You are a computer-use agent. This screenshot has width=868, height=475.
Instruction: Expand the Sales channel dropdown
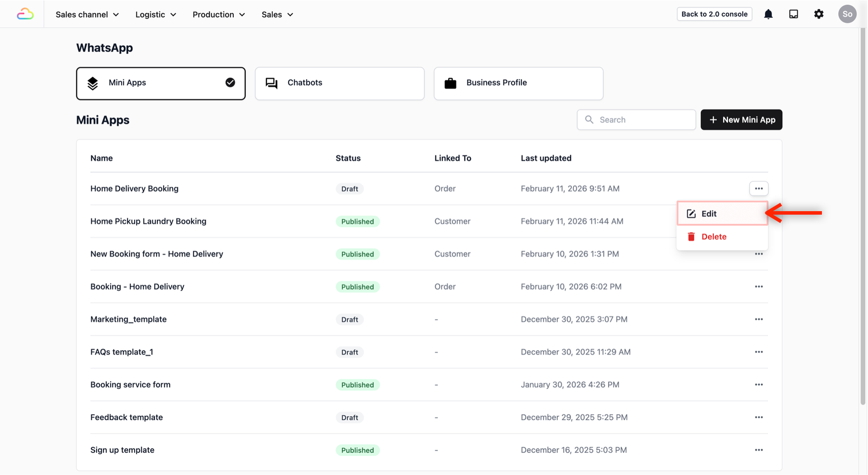click(87, 15)
